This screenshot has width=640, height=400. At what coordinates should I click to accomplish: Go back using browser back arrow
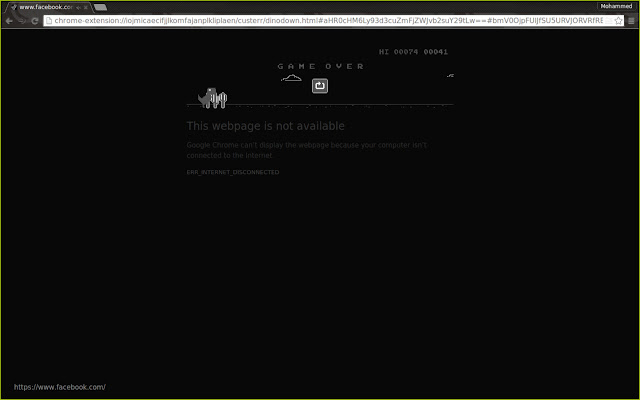pos(9,21)
